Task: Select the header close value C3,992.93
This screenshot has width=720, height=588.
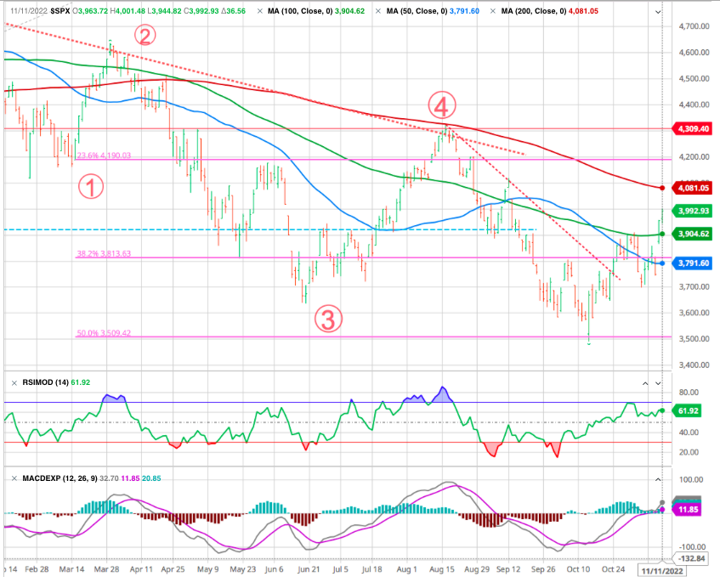Action: (201, 11)
